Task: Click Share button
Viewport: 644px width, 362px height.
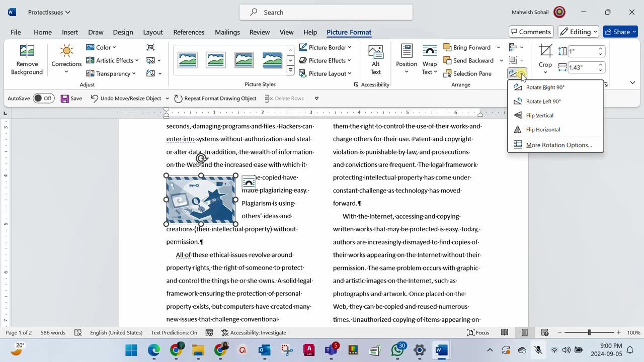Action: pos(621,32)
